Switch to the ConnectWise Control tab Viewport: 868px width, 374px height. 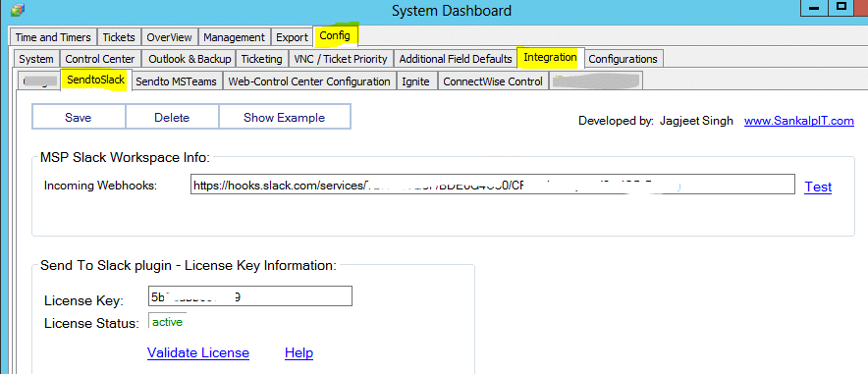(493, 81)
